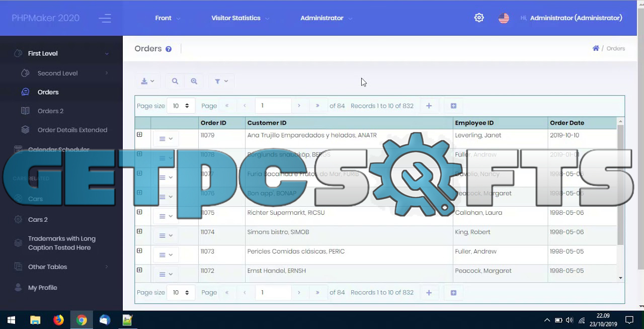Open My Profile in the sidebar

(61, 288)
